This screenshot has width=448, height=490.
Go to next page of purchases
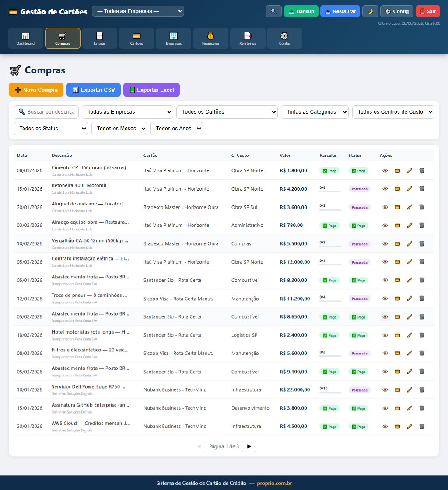pos(249,446)
